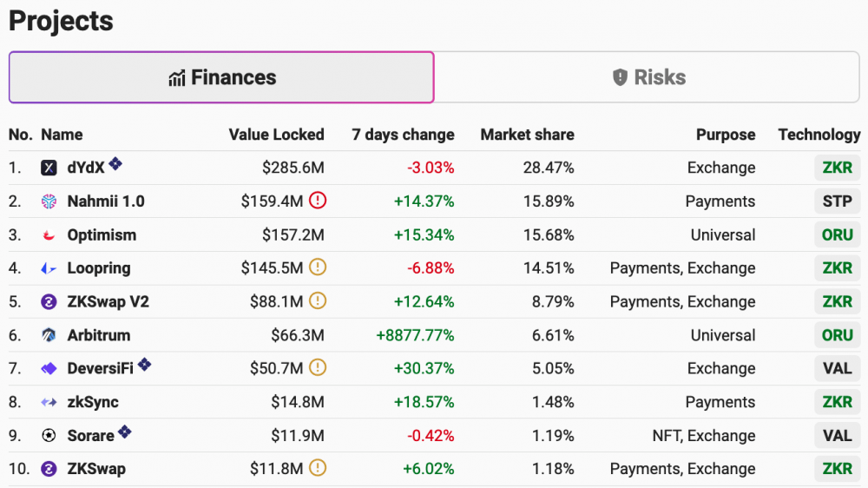Click the Nahmii 1.0 logo icon
Image resolution: width=868 pixels, height=488 pixels.
tap(49, 201)
